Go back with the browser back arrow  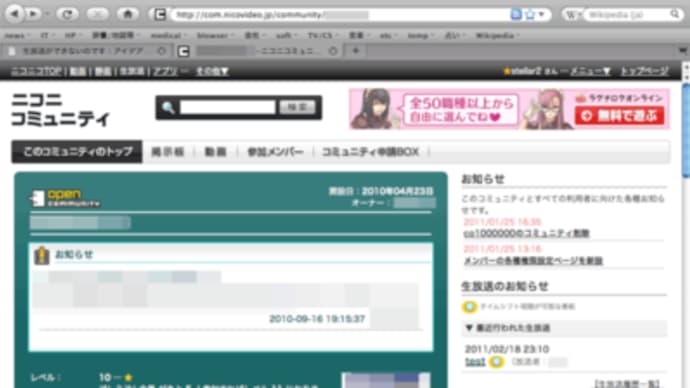(x=15, y=14)
